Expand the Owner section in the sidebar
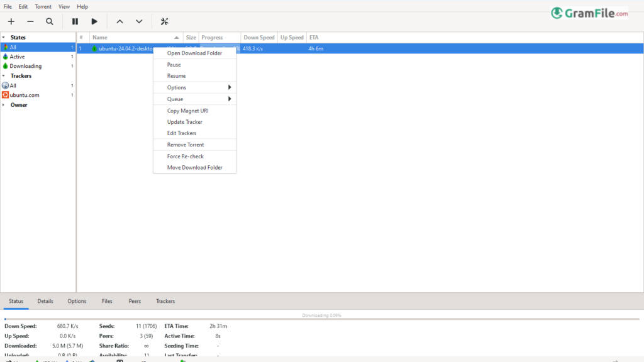This screenshot has height=362, width=644. [4, 105]
